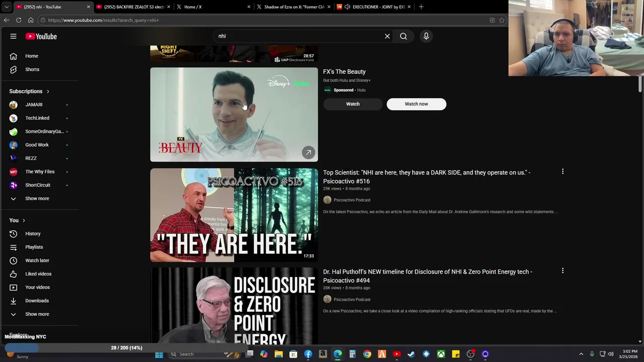Click the magnifier search button
This screenshot has width=644, height=362.
point(404,36)
